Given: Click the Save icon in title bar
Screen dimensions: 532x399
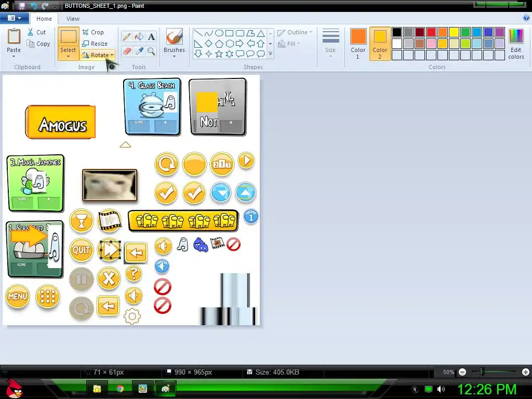Looking at the screenshot, I should coord(22,6).
